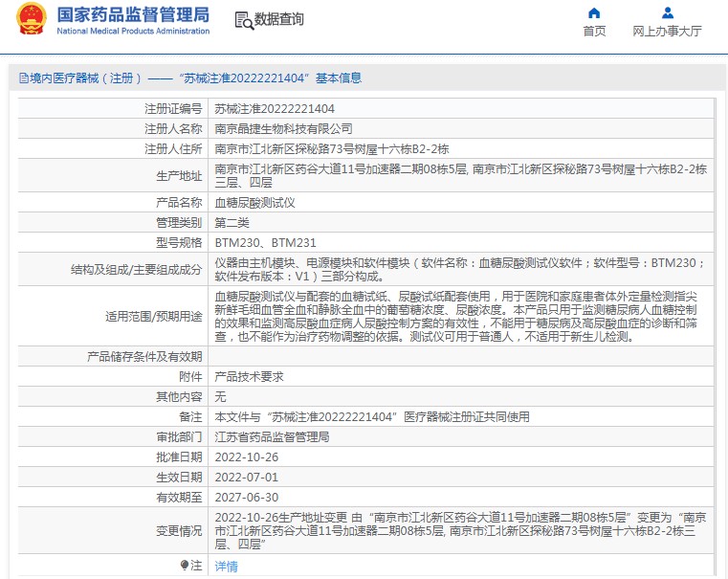Click the 数据查询 heading text

pyautogui.click(x=278, y=19)
